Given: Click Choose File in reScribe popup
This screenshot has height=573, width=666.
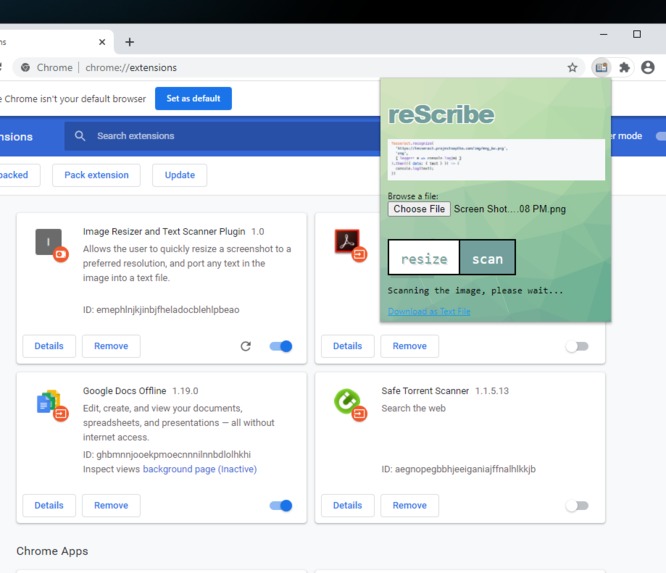Looking at the screenshot, I should click(419, 209).
